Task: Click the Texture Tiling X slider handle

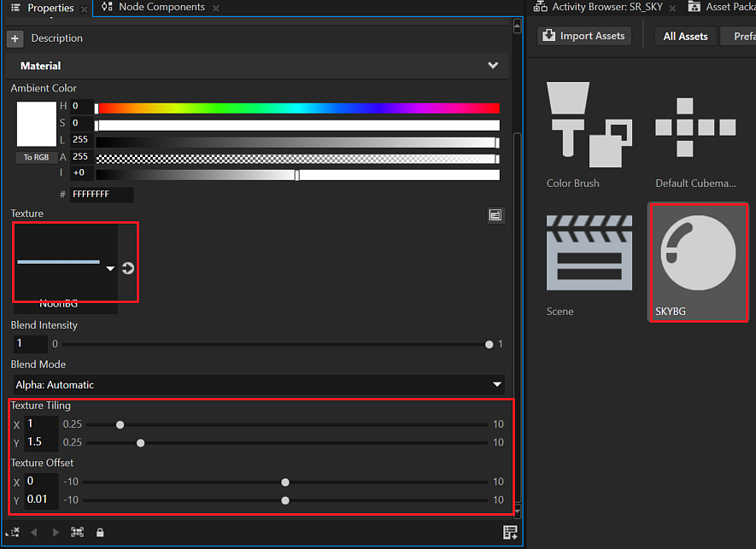Action: [120, 424]
